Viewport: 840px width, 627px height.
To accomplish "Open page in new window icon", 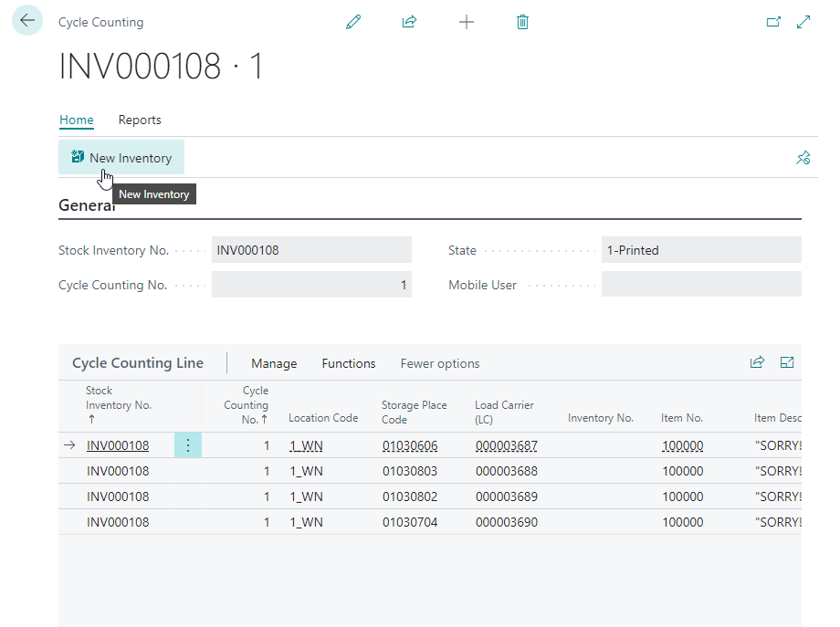I will [773, 22].
